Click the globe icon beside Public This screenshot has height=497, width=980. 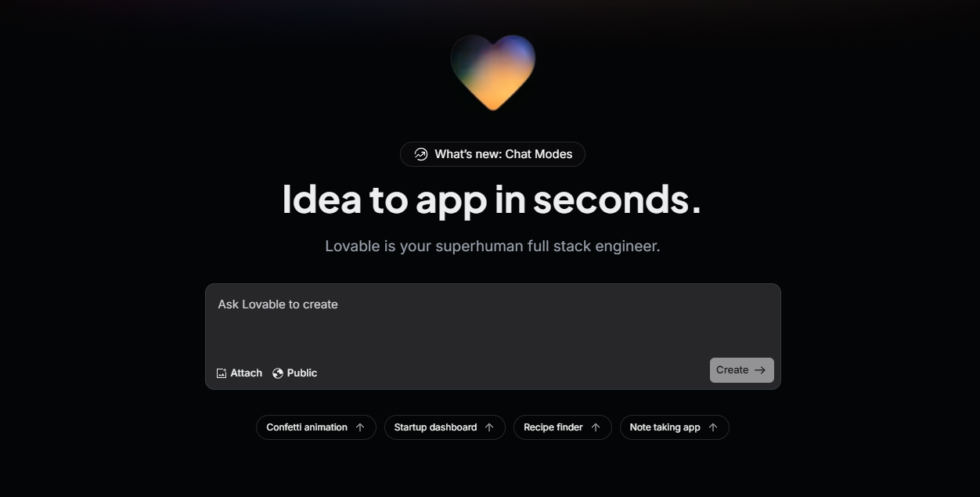(x=278, y=373)
